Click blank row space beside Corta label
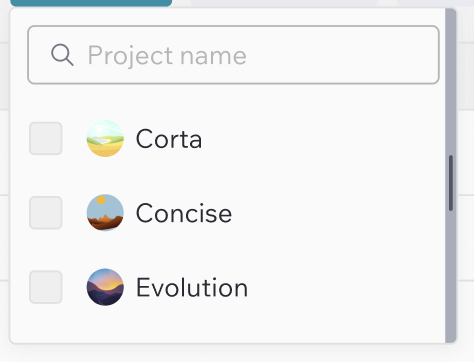Screen dimensions: 474x362 tap(320, 138)
